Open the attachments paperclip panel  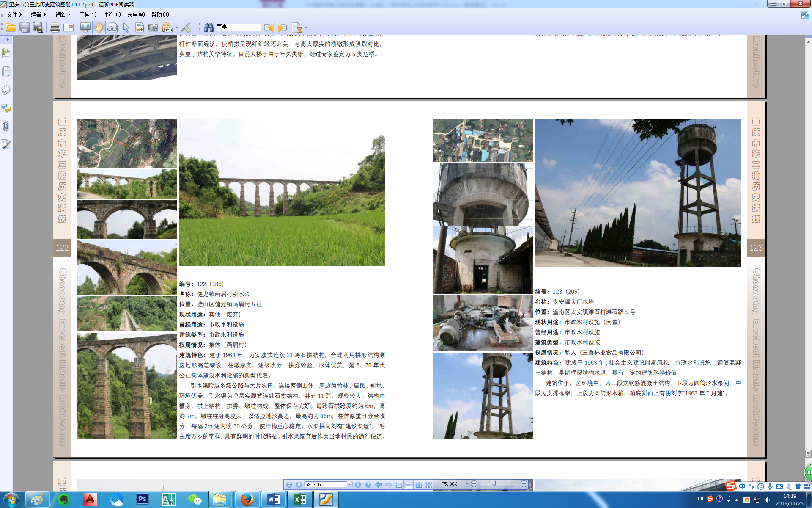[6, 126]
